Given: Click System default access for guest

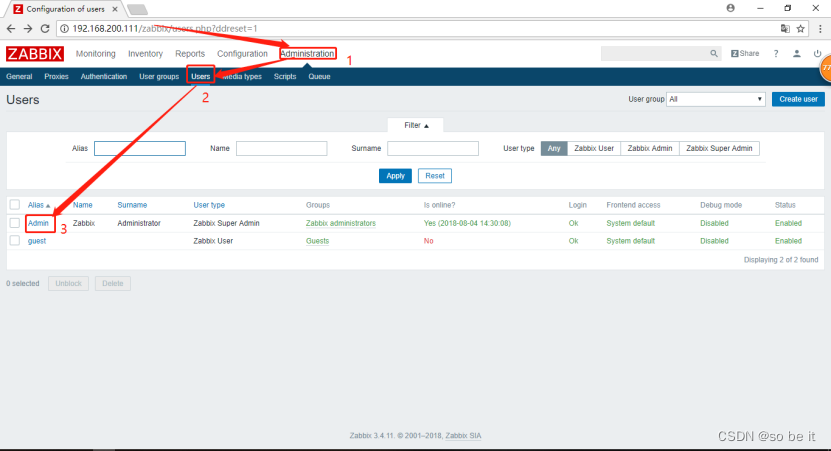Looking at the screenshot, I should 631,241.
